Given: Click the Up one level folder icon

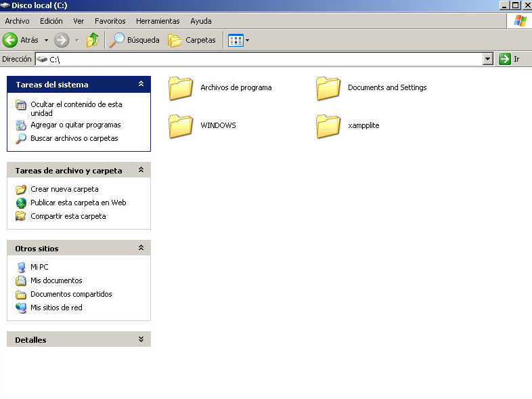Looking at the screenshot, I should pos(93,40).
